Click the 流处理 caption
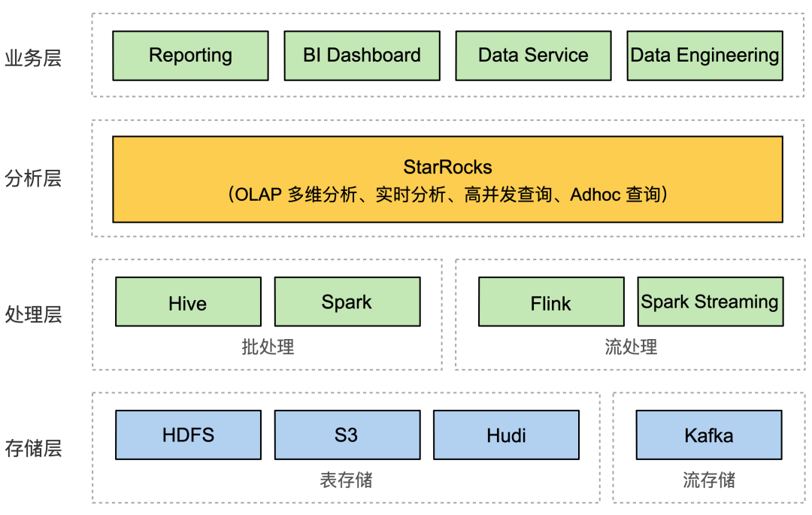The height and width of the screenshot is (515, 812). click(631, 347)
